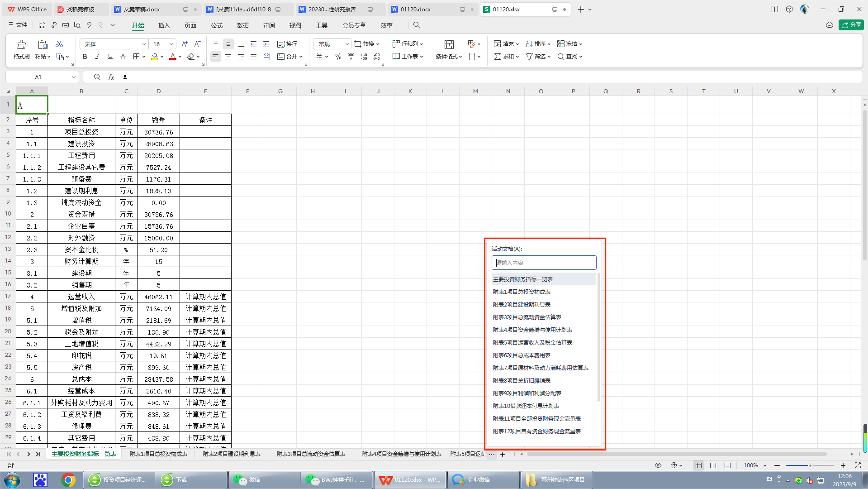Screen dimensions: 868x489
Task: Click the Insert Function fx icon
Action: 111,77
